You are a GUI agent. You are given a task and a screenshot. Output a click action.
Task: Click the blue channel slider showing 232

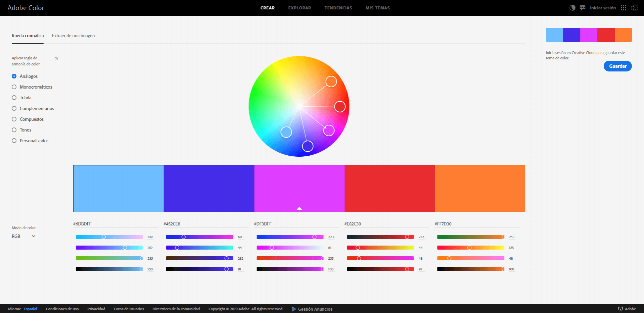pyautogui.click(x=200, y=258)
